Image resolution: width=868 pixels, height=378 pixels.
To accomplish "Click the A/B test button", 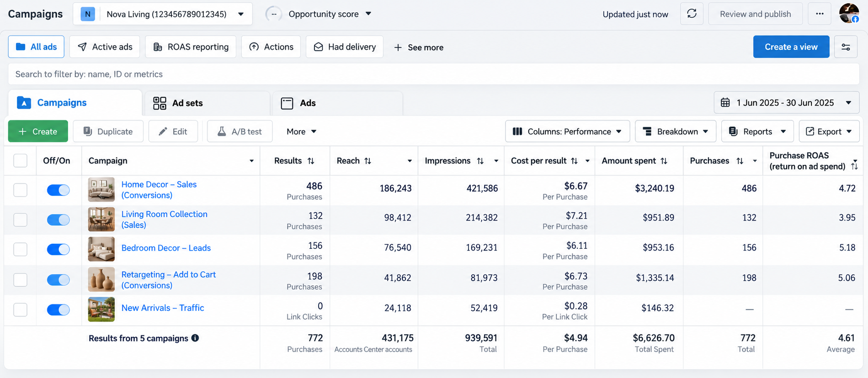I will click(x=240, y=131).
